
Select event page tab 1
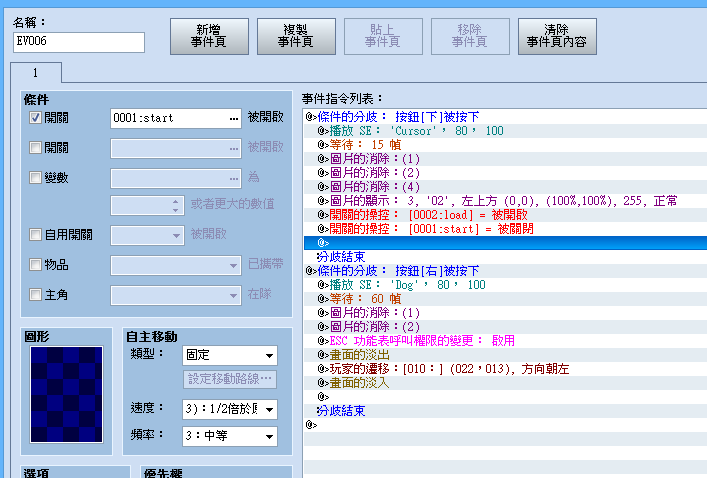click(x=36, y=73)
